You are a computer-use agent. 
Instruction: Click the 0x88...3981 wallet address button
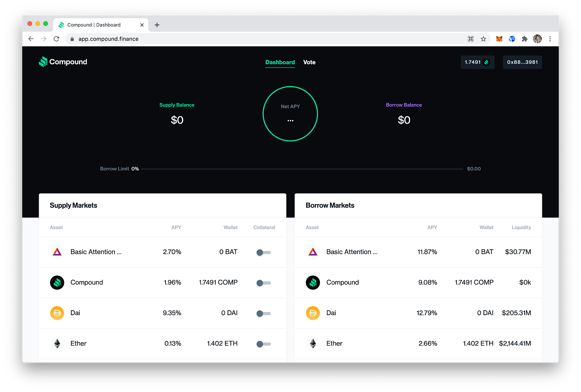522,62
